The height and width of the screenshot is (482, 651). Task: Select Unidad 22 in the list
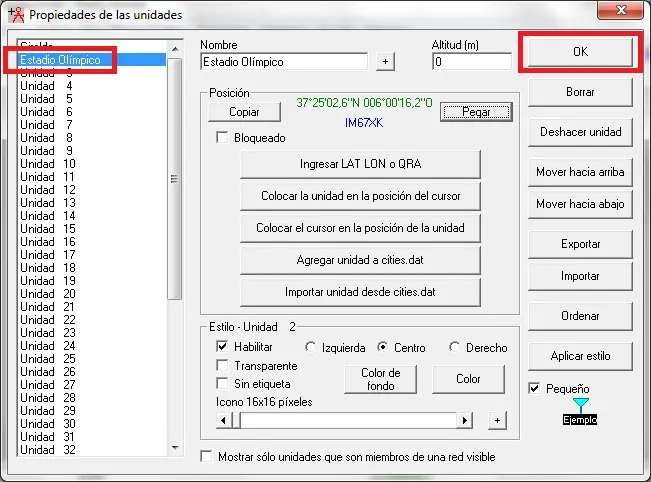92,320
